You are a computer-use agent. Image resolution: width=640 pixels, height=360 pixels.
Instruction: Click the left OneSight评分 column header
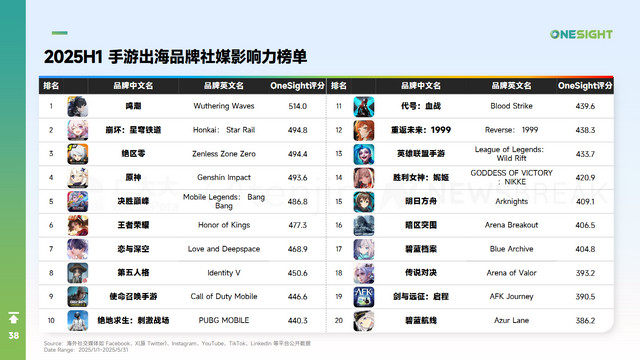[x=297, y=86]
